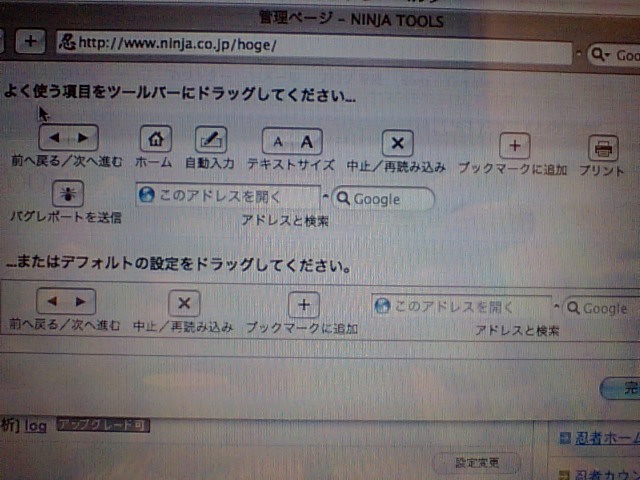Click the heading 'よく使う項目をツールバーにドラッグしてください…'
The width and height of the screenshot is (640, 480).
click(180, 93)
